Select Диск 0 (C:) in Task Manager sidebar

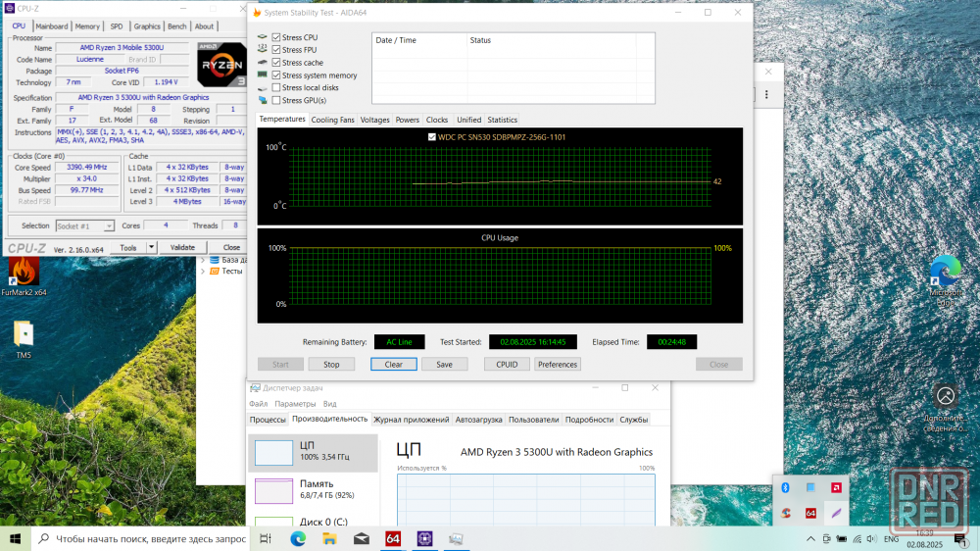(314, 521)
